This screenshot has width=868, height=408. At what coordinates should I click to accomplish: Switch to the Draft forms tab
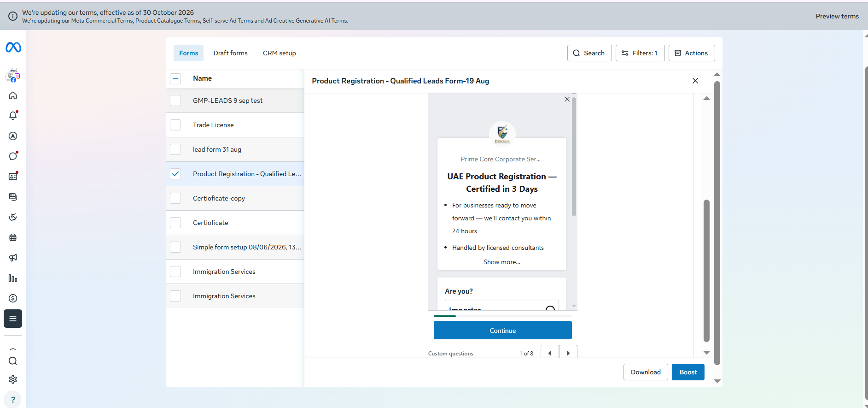(231, 53)
